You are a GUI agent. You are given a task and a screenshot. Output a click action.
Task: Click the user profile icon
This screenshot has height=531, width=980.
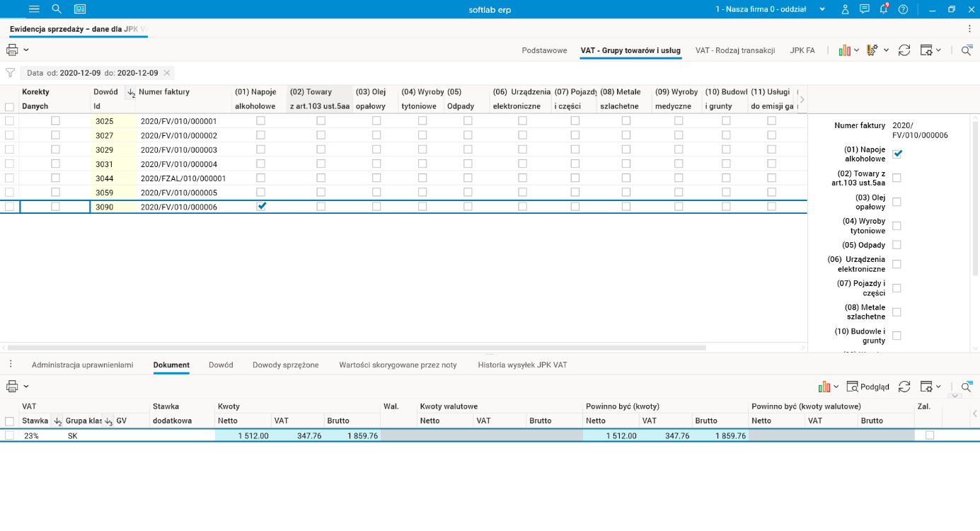pyautogui.click(x=845, y=9)
